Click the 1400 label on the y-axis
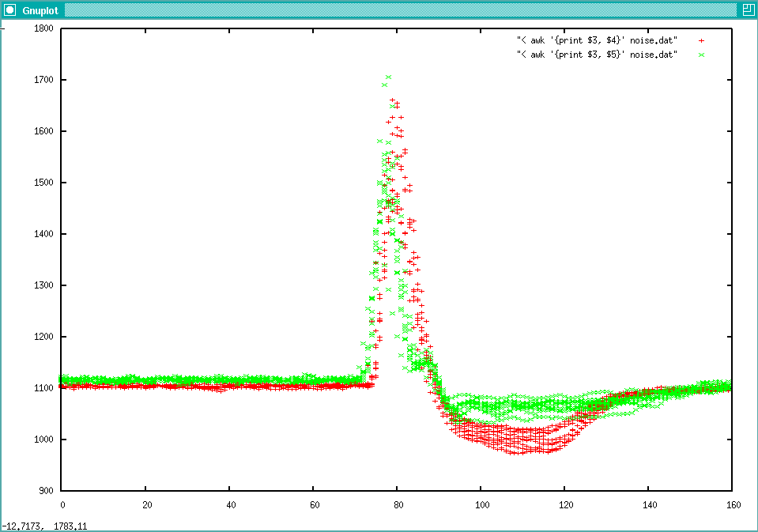Image resolution: width=758 pixels, height=532 pixels. 43,234
